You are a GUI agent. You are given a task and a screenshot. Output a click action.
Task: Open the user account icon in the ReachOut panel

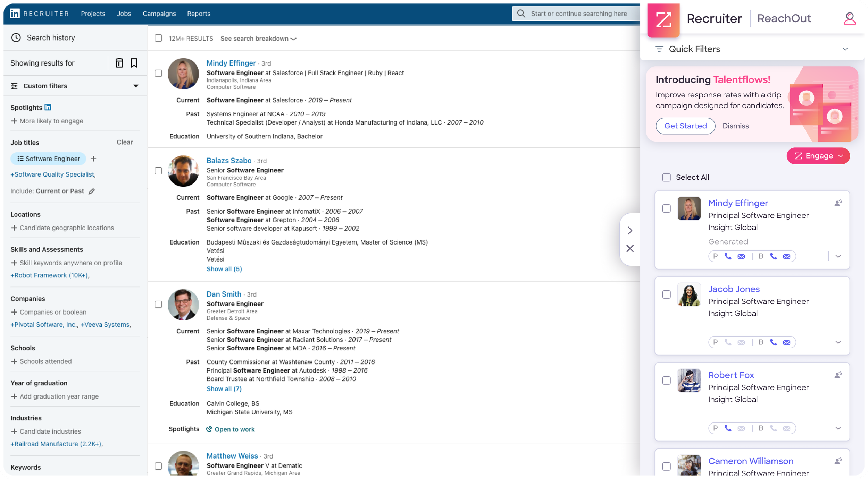tap(849, 18)
